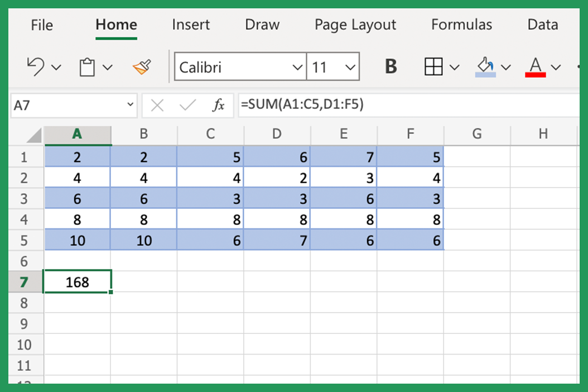Cancel the formula entry with the X icon
The height and width of the screenshot is (392, 588).
[158, 106]
